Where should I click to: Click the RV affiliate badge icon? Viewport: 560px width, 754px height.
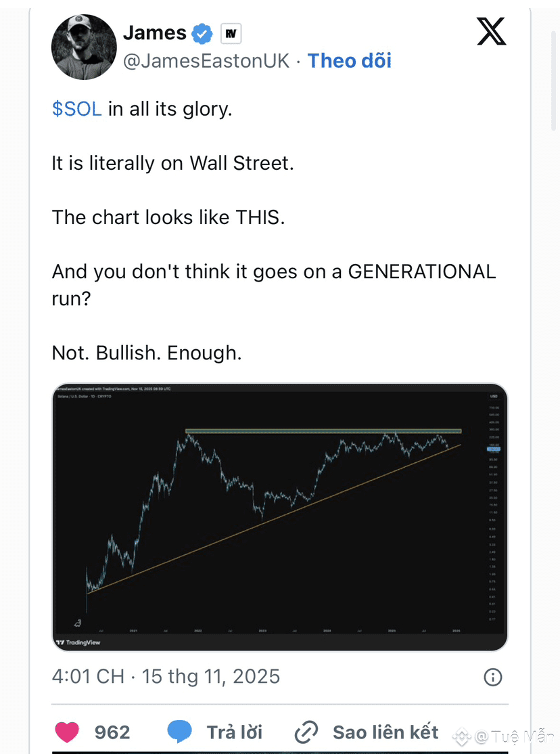click(231, 33)
